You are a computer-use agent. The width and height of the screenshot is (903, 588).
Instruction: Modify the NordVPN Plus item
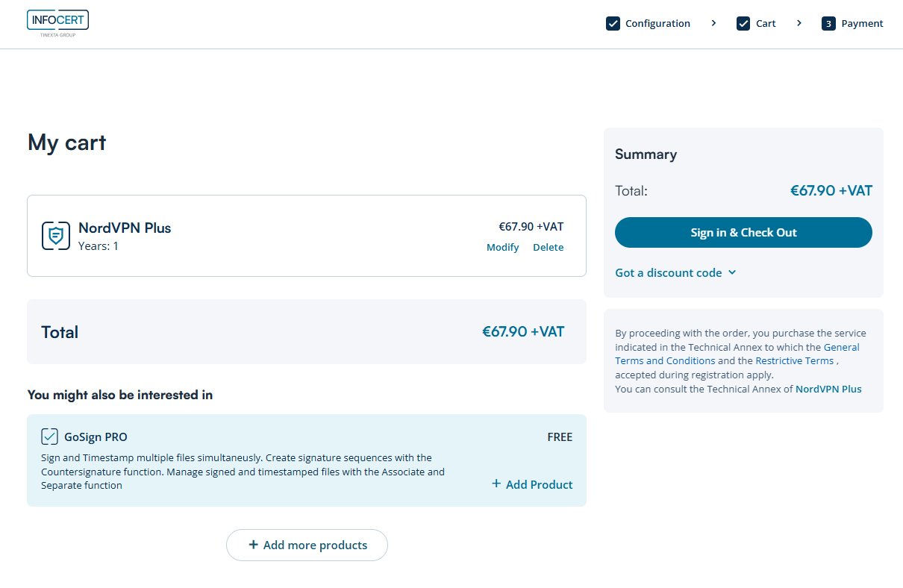point(502,248)
